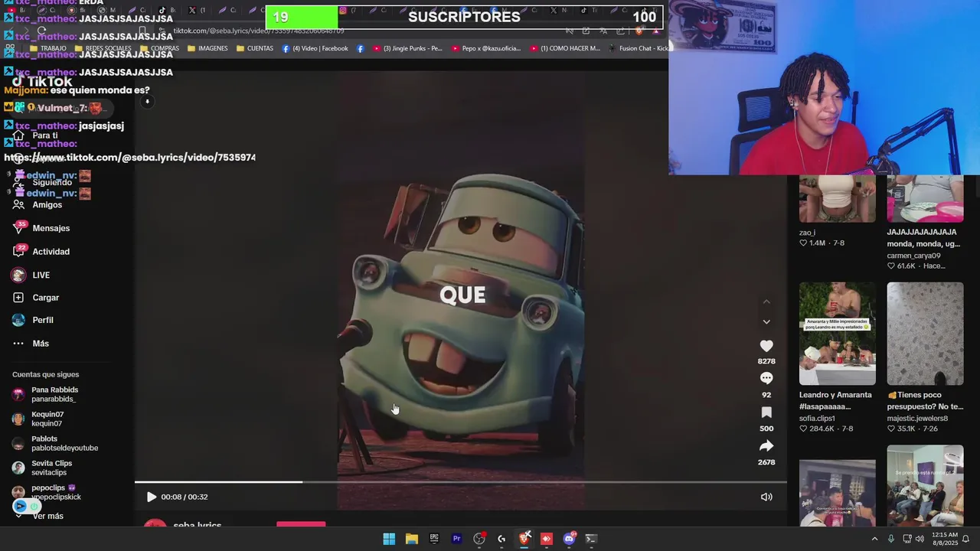This screenshot has width=980, height=551.
Task: Click 'JAJAJAJAJAJAJA monda, monda' title
Action: pyautogui.click(x=923, y=237)
